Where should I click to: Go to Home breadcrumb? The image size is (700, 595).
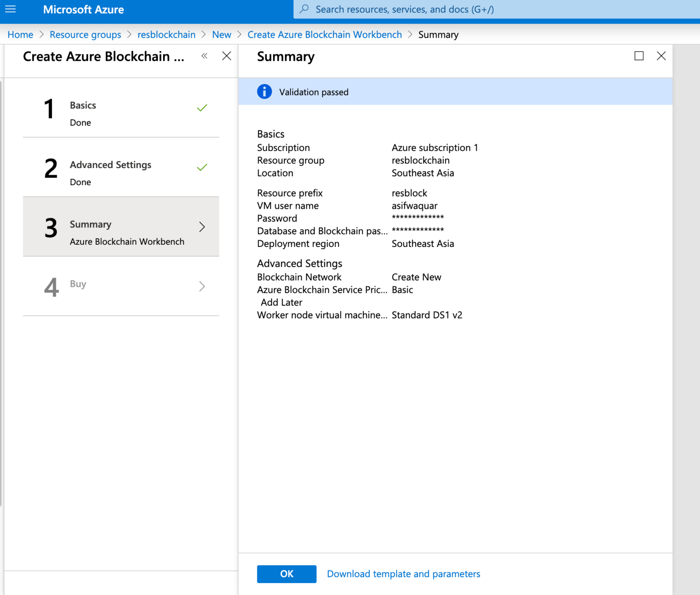(x=20, y=35)
